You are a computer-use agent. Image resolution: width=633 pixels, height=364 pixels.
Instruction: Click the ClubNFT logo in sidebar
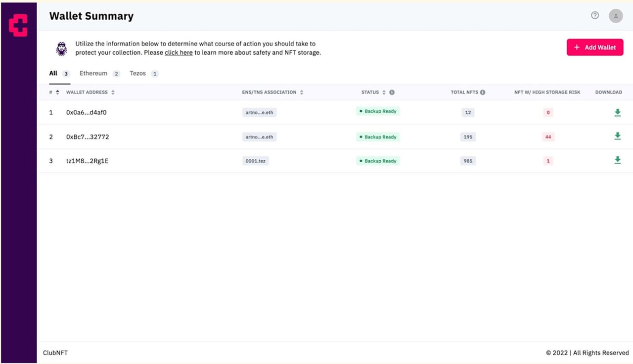[18, 25]
